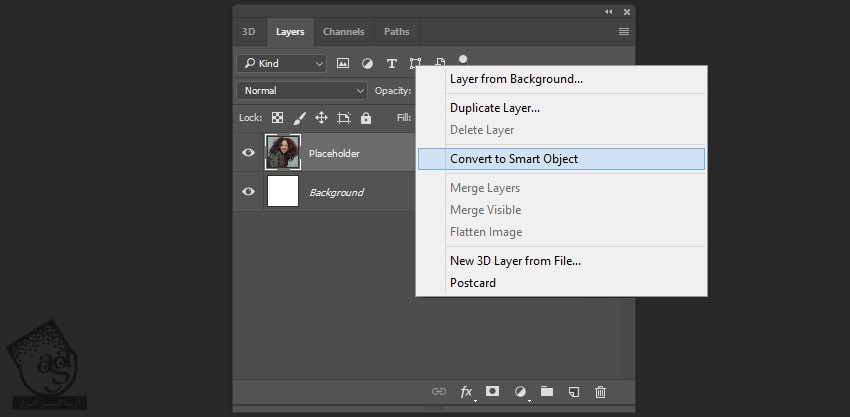Open the Layers panel flyout menu
Screen dimensions: 850x417
624,31
